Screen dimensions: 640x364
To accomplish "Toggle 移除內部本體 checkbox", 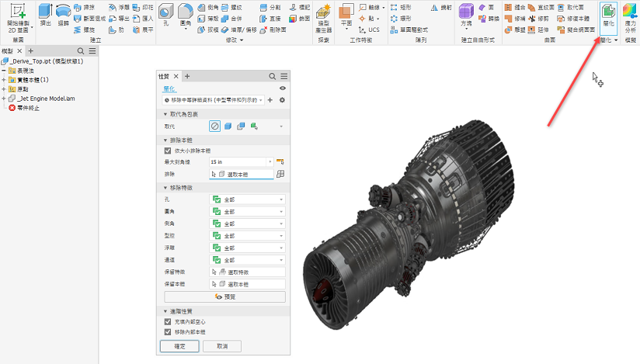I will point(168,332).
